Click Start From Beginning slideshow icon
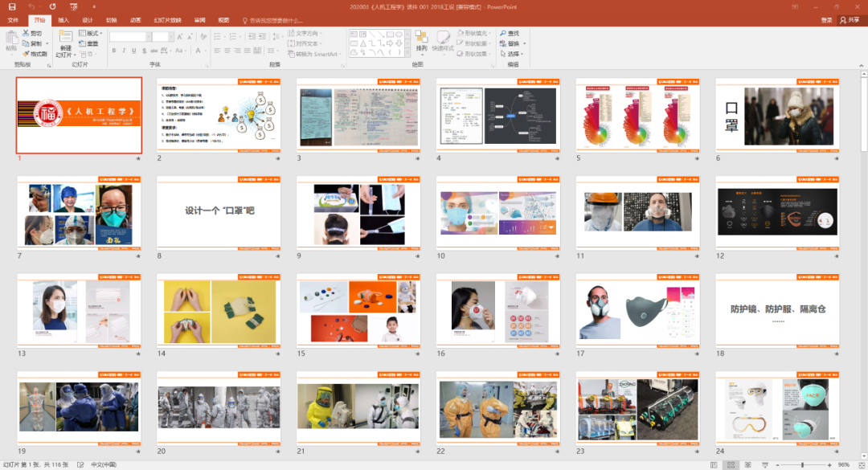Image resolution: width=868 pixels, height=470 pixels. 74,6
